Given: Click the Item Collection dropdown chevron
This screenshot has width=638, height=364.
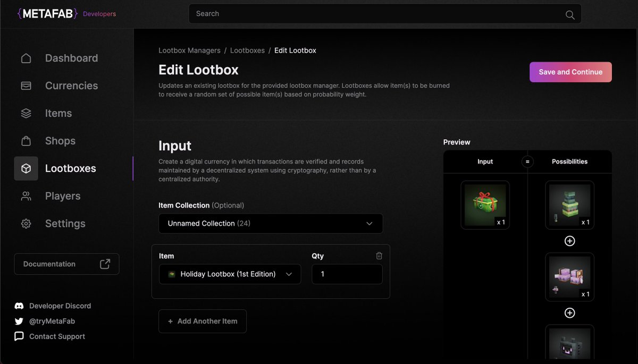Looking at the screenshot, I should tap(370, 224).
